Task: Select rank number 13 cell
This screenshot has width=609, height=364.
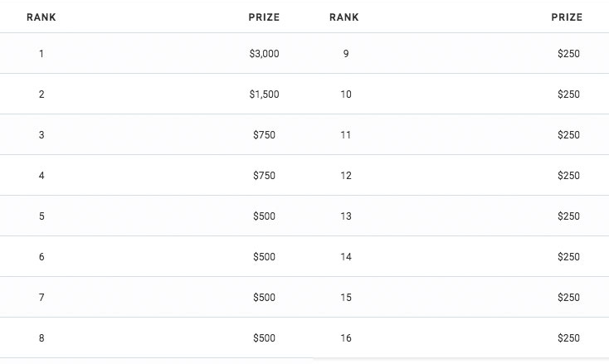Action: [346, 216]
